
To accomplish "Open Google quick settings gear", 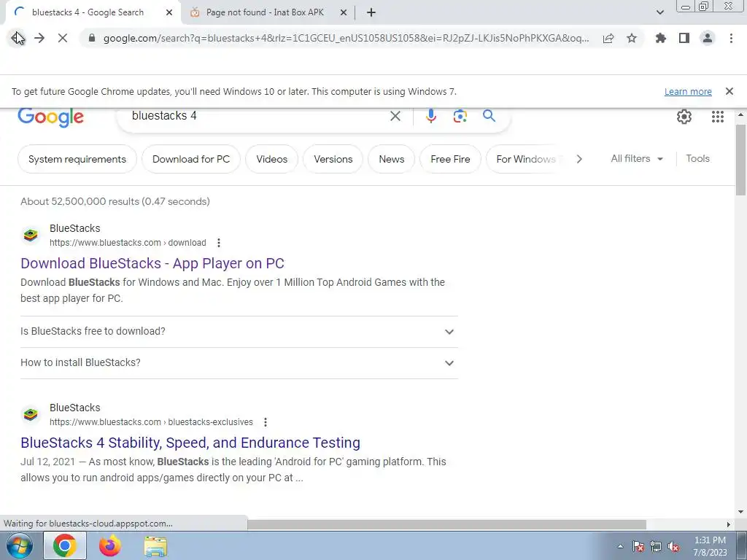I will 684,117.
